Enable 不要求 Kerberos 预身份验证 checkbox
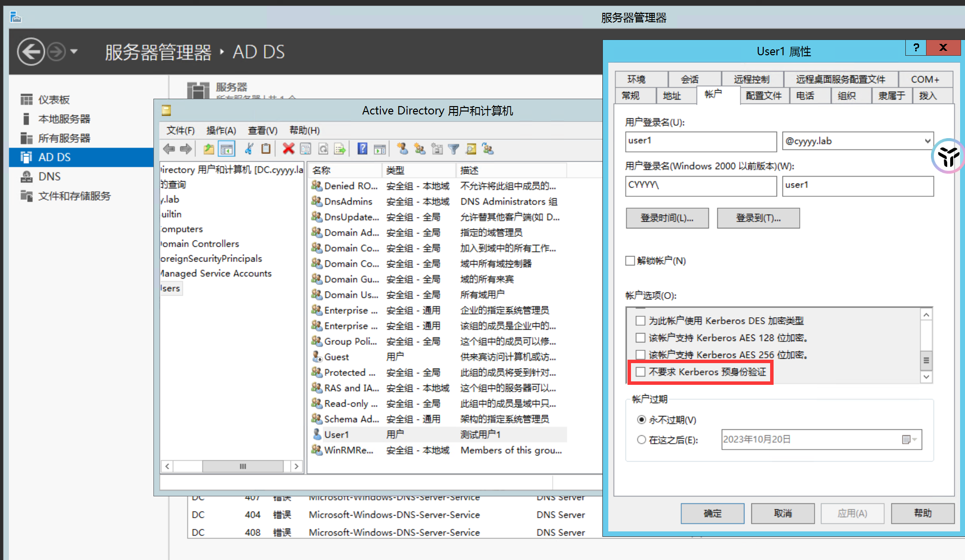The width and height of the screenshot is (965, 560). 640,372
